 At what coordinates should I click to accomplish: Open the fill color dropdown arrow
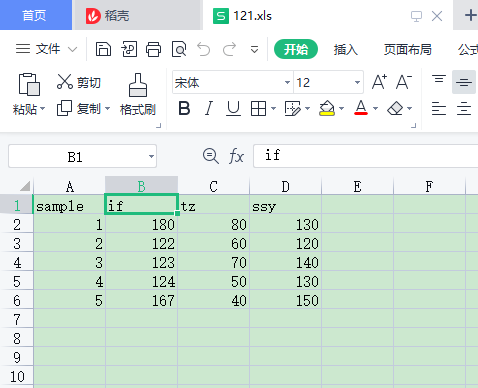pyautogui.click(x=341, y=109)
